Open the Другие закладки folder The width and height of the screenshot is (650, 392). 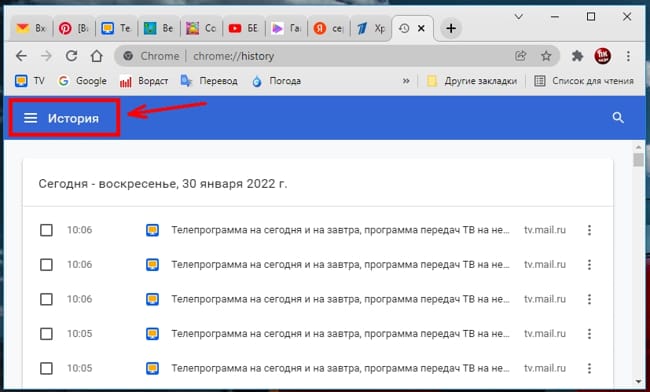point(472,81)
